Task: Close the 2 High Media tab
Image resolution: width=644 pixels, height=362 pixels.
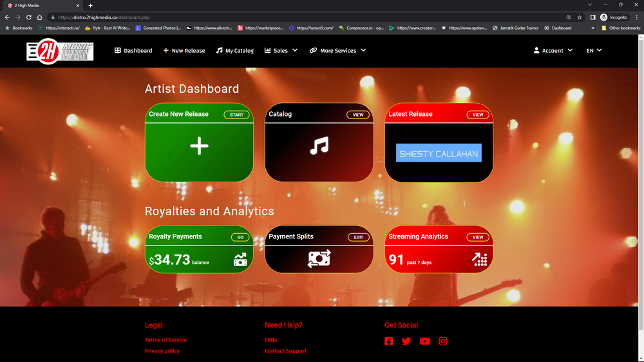Action: (78, 5)
